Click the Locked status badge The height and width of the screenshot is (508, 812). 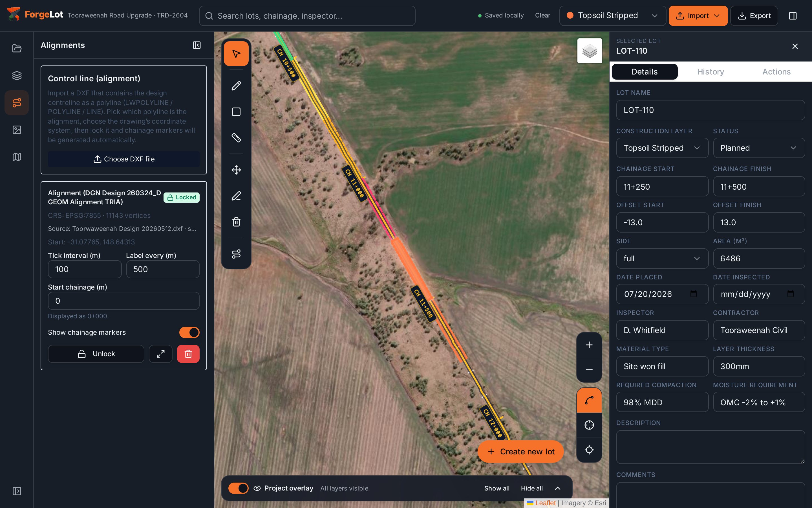(x=182, y=197)
